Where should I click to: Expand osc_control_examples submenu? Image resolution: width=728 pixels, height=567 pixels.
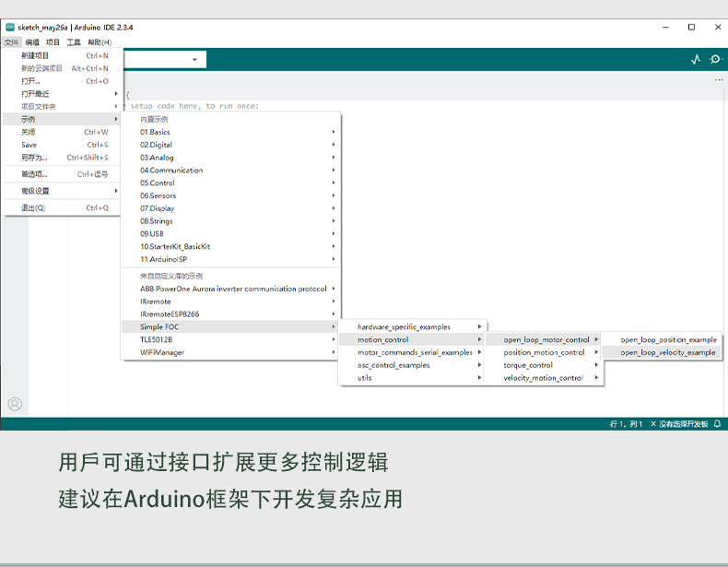(412, 365)
